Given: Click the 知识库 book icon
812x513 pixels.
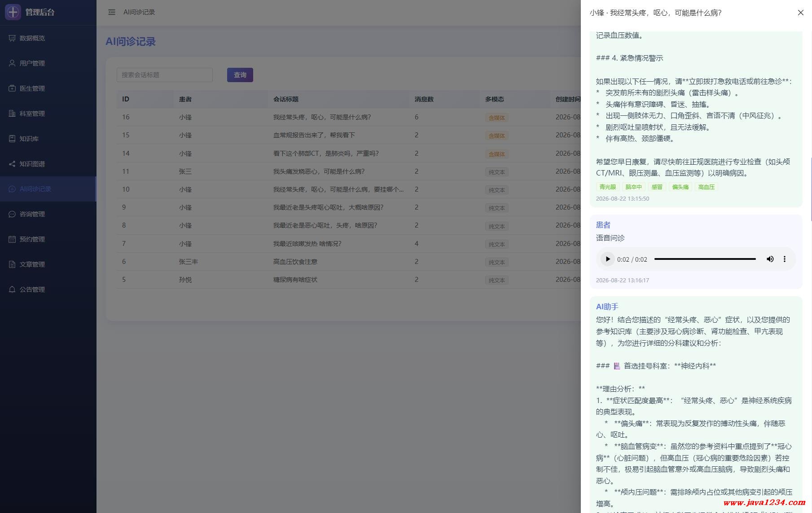Looking at the screenshot, I should 12,139.
